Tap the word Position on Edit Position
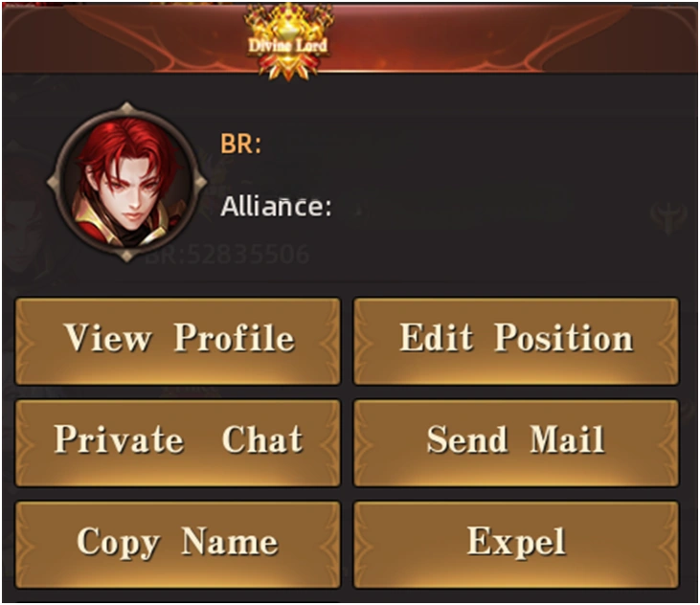The width and height of the screenshot is (700, 605). pos(564,338)
